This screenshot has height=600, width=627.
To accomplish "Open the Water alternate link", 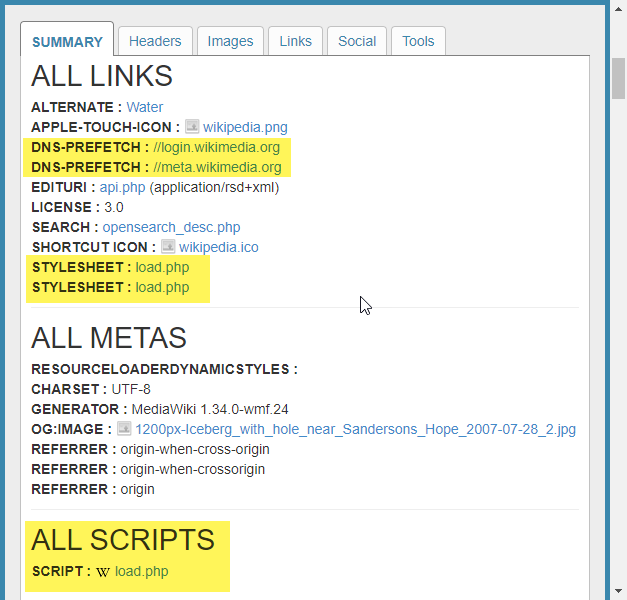I will [144, 107].
